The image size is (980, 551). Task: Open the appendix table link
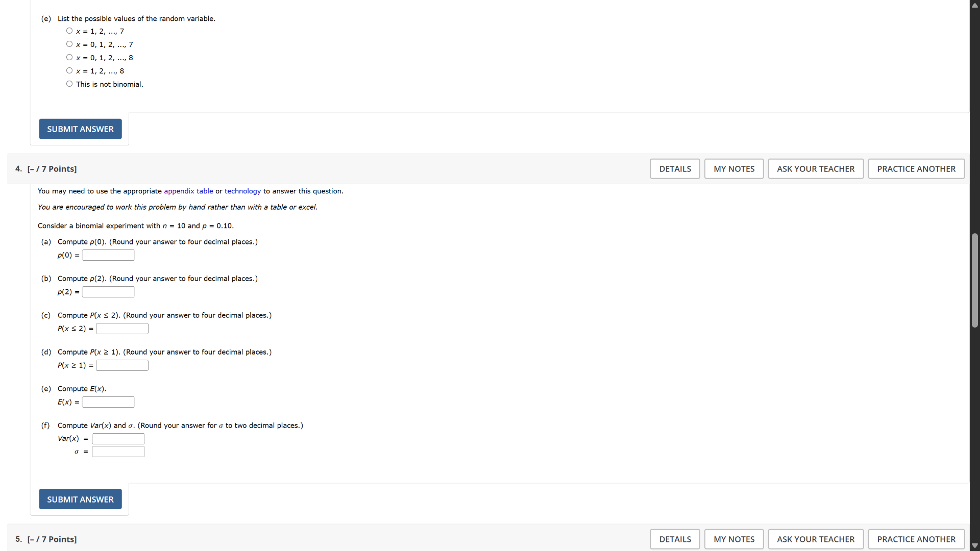(188, 191)
